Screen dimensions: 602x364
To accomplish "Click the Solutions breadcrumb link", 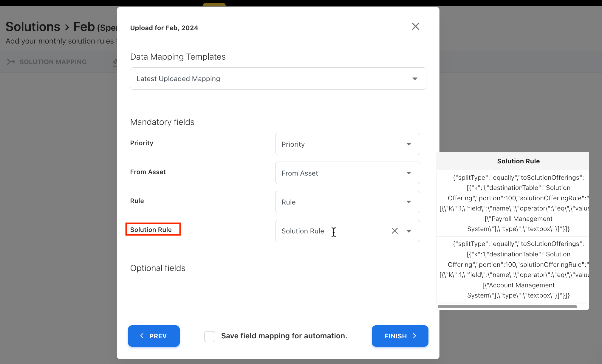I will pyautogui.click(x=33, y=27).
